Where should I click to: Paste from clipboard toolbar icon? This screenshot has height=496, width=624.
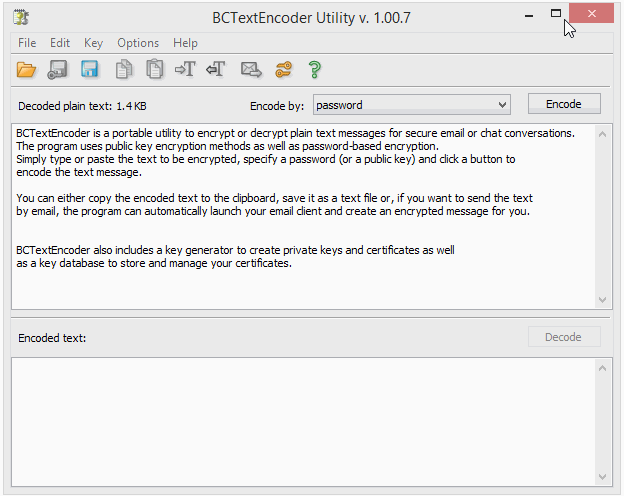pos(155,69)
